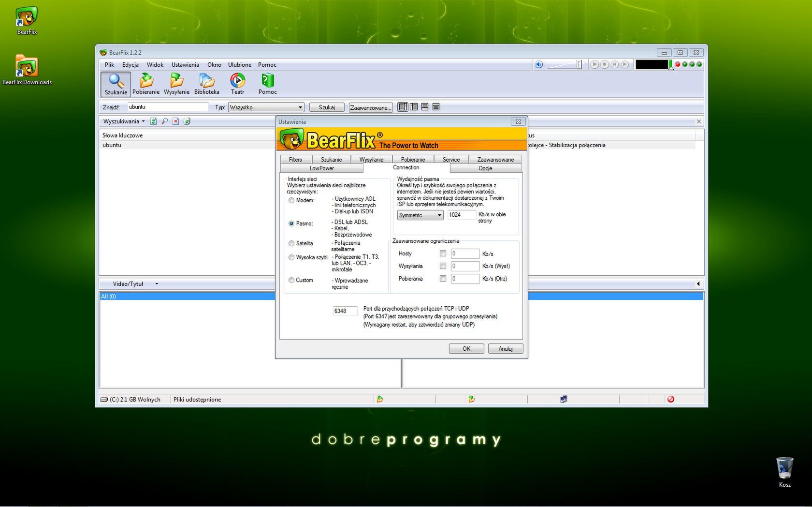
Task: Click the 1024 bandwidth input field
Action: (x=462, y=215)
